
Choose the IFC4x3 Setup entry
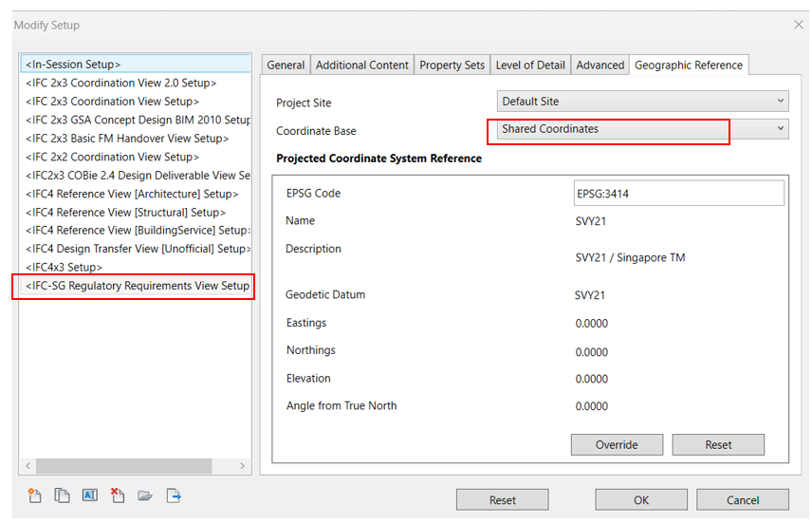click(x=65, y=268)
